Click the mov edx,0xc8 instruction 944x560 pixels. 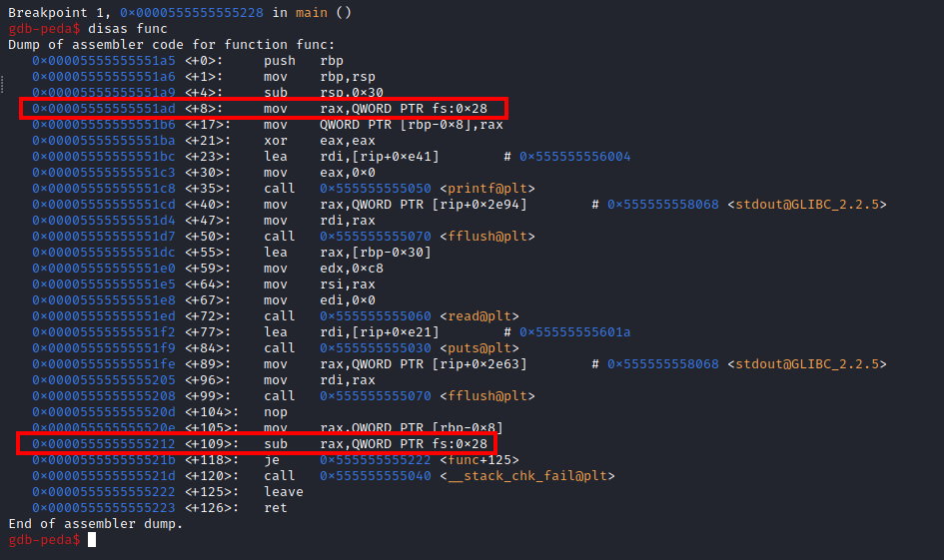coord(315,269)
